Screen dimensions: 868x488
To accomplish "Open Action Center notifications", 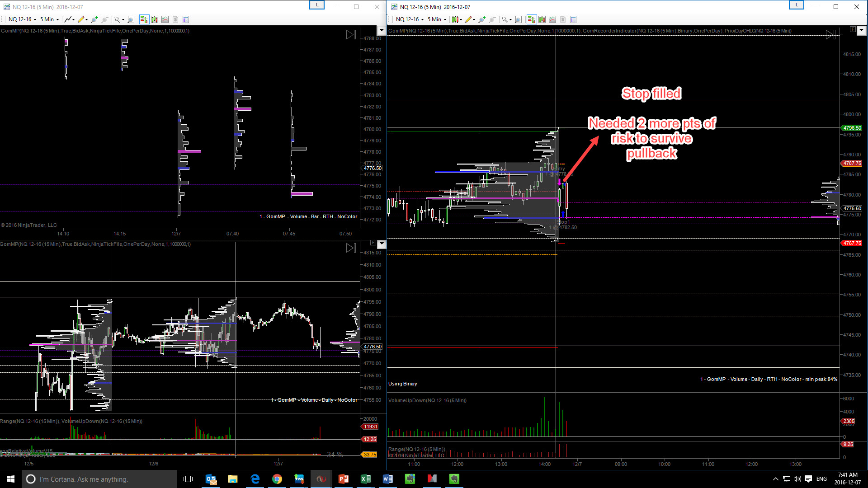I will pyautogui.click(x=808, y=479).
